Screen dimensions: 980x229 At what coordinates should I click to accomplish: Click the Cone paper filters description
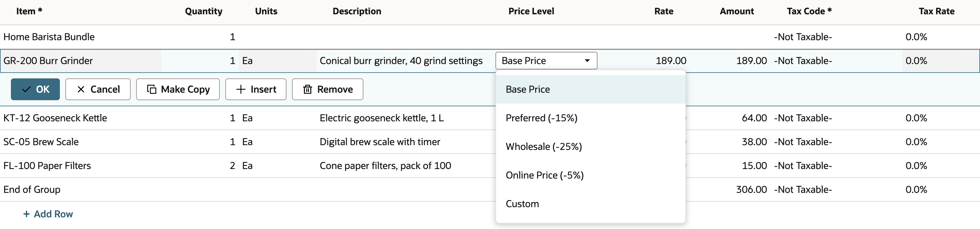click(x=386, y=165)
